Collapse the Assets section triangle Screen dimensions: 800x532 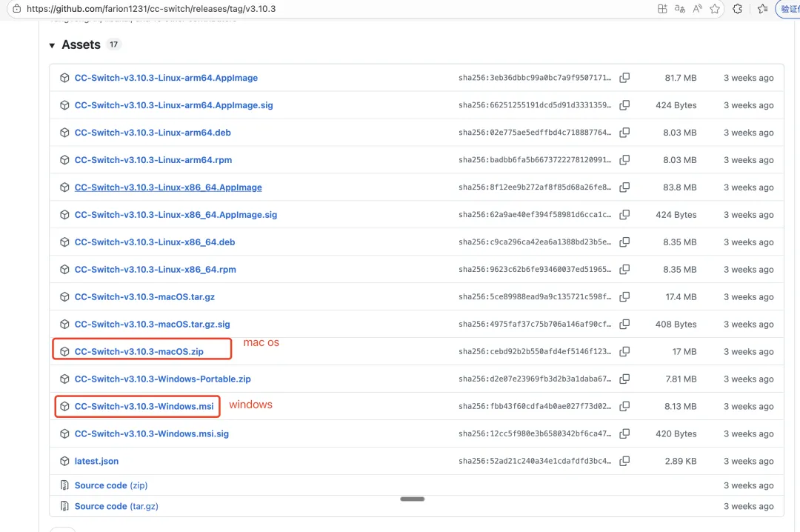click(52, 45)
